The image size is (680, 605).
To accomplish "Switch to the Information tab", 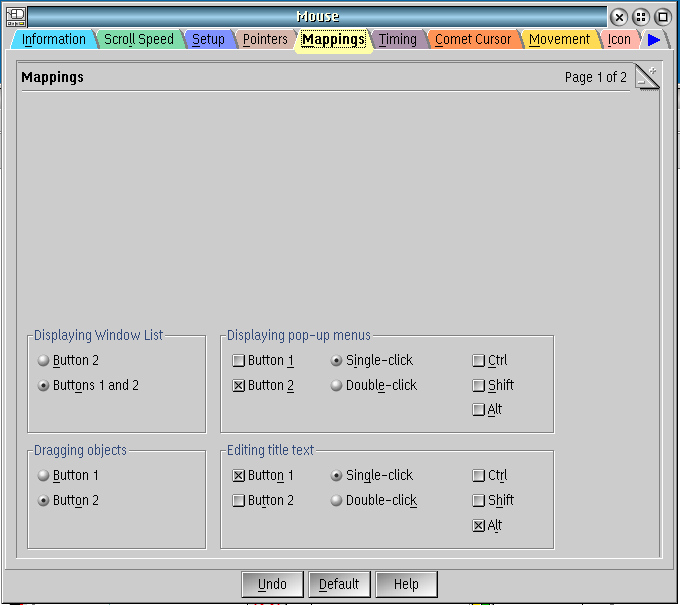I will pyautogui.click(x=54, y=39).
